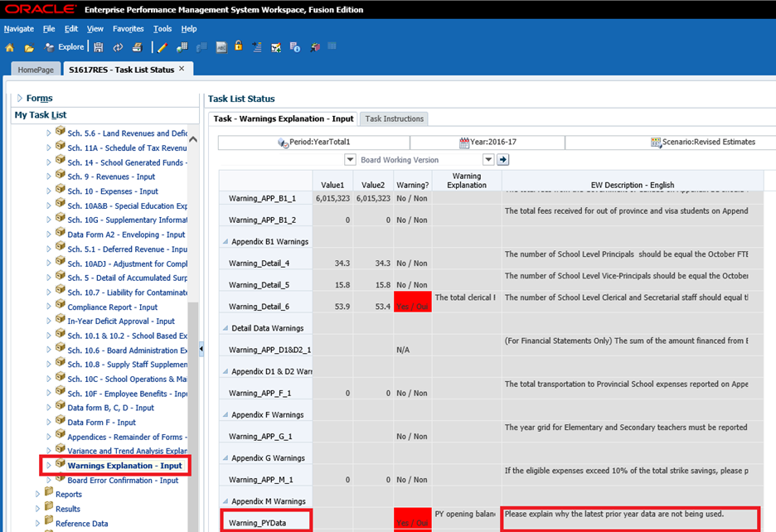Viewport: 776px width, 532px height.
Task: Click the Go arrow beside Board Working Version
Action: tap(502, 160)
